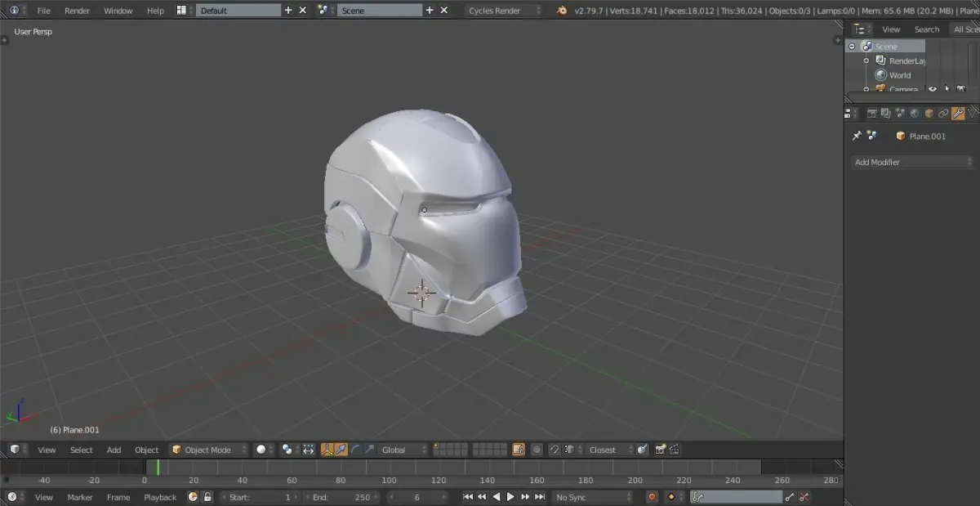Add a new screen layout next to Default
This screenshot has height=506, width=980.
coord(288,11)
